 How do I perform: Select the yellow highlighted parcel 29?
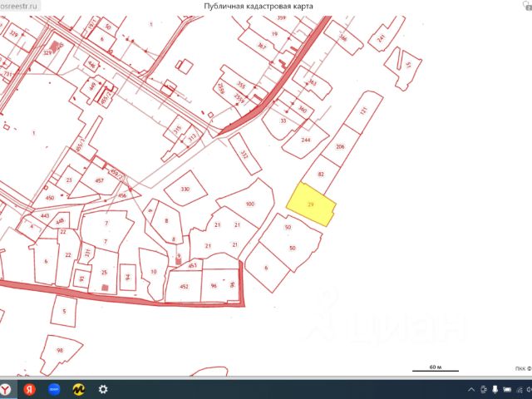(x=312, y=204)
